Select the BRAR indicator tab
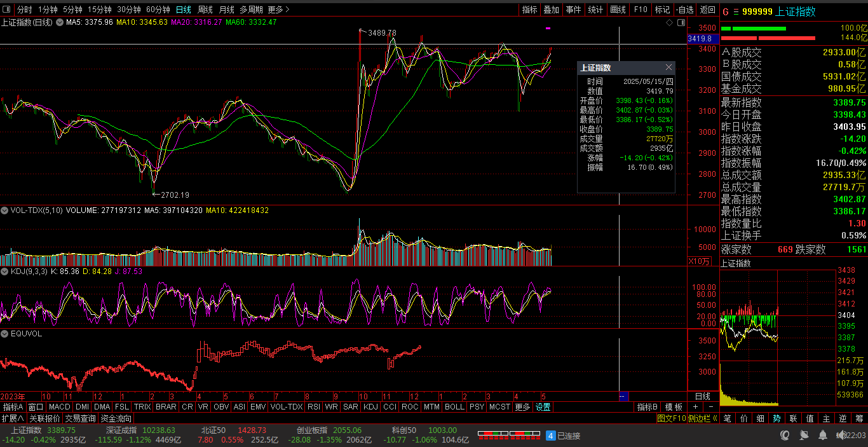 click(166, 407)
